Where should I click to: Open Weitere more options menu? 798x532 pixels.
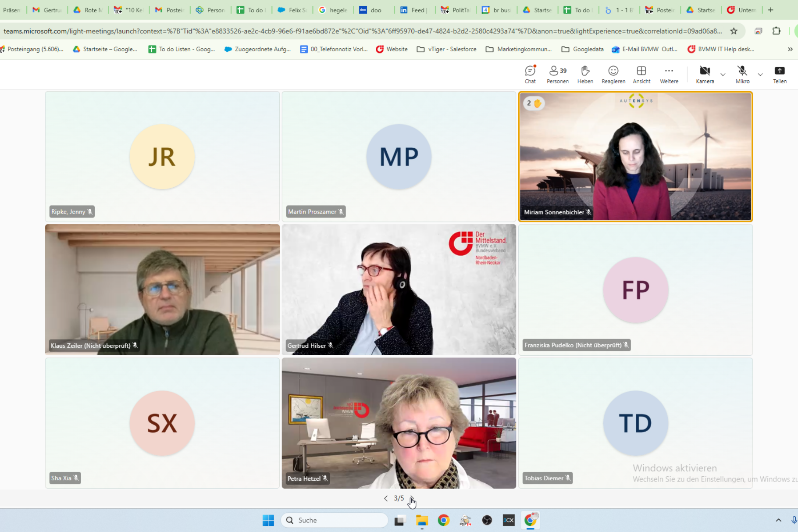point(669,74)
